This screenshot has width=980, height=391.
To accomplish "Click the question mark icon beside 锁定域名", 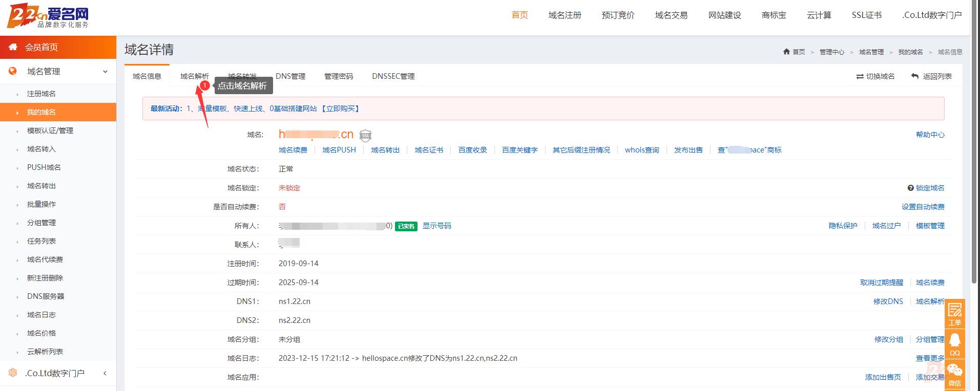I will point(910,188).
